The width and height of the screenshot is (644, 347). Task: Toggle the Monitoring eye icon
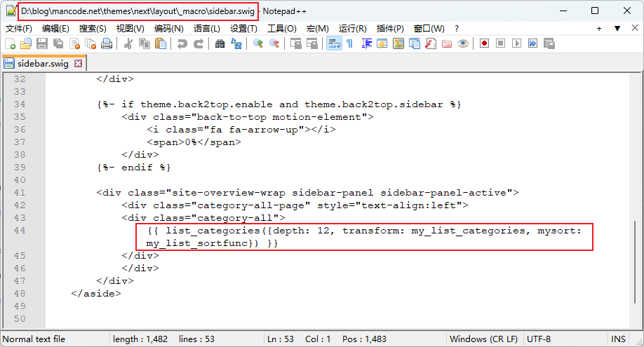tap(463, 43)
